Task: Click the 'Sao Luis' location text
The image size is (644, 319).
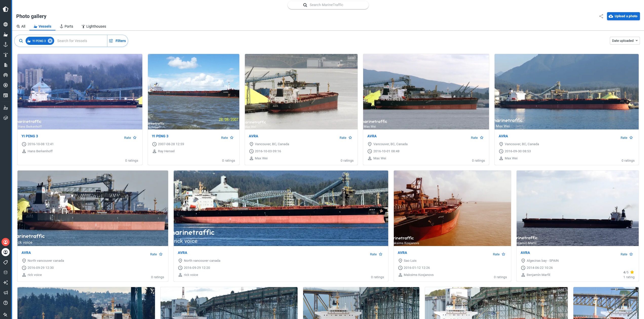Action: (410, 260)
